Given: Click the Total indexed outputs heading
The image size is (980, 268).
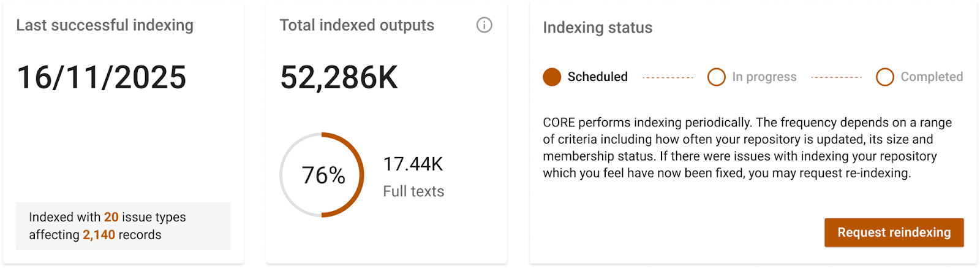Looking at the screenshot, I should pyautogui.click(x=356, y=25).
